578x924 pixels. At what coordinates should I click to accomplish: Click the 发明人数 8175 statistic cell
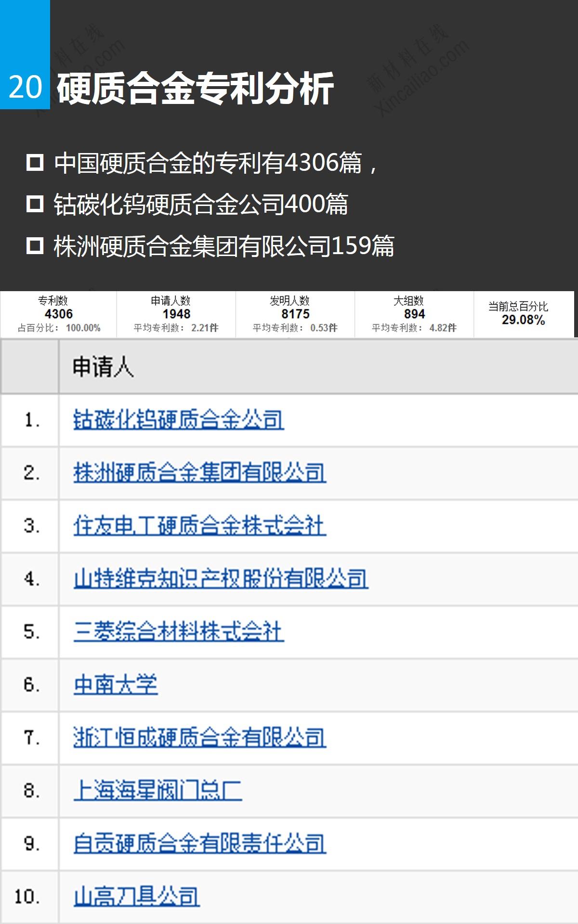click(x=295, y=314)
